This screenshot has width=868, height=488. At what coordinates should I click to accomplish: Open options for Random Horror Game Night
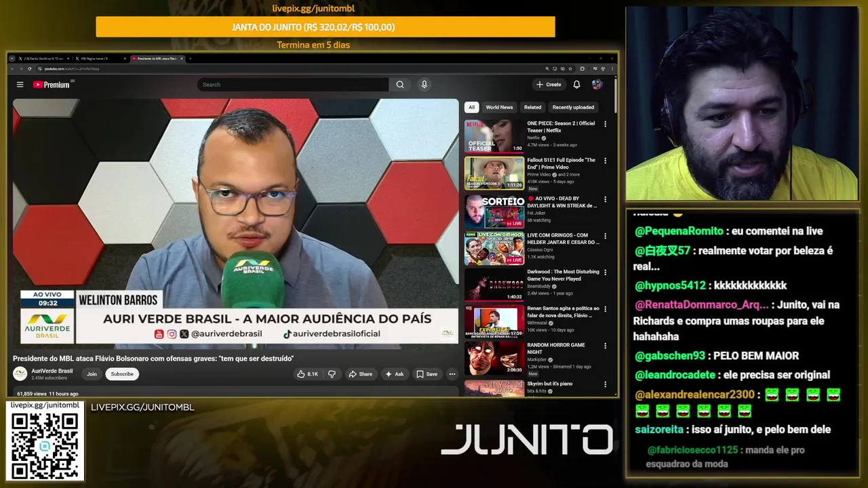pos(606,346)
